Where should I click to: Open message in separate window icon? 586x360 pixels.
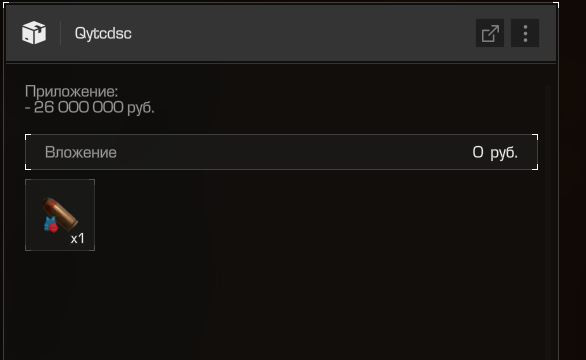pyautogui.click(x=490, y=33)
